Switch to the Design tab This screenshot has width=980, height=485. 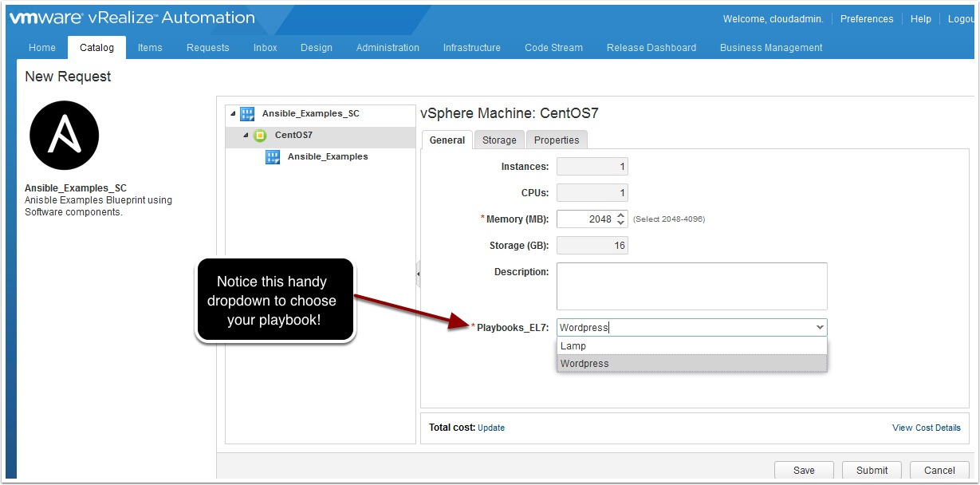(317, 48)
